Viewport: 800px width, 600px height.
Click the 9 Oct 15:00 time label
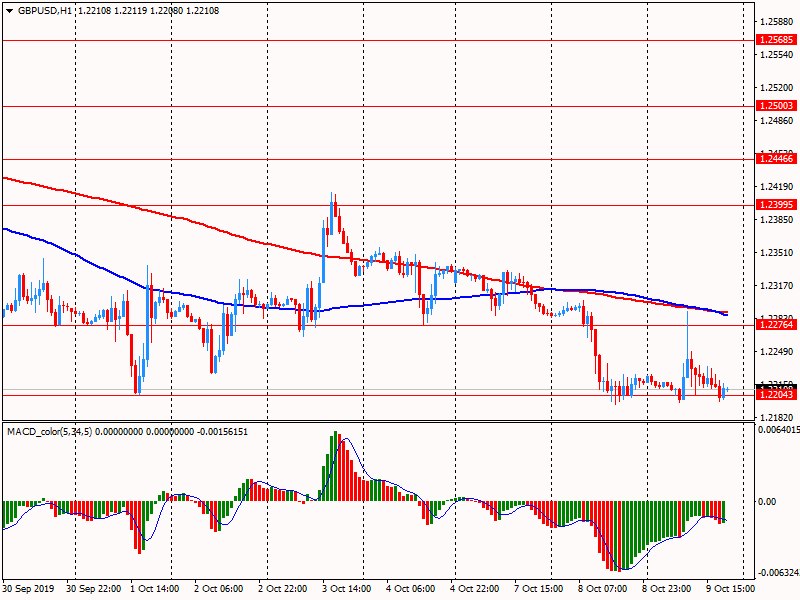[x=731, y=590]
